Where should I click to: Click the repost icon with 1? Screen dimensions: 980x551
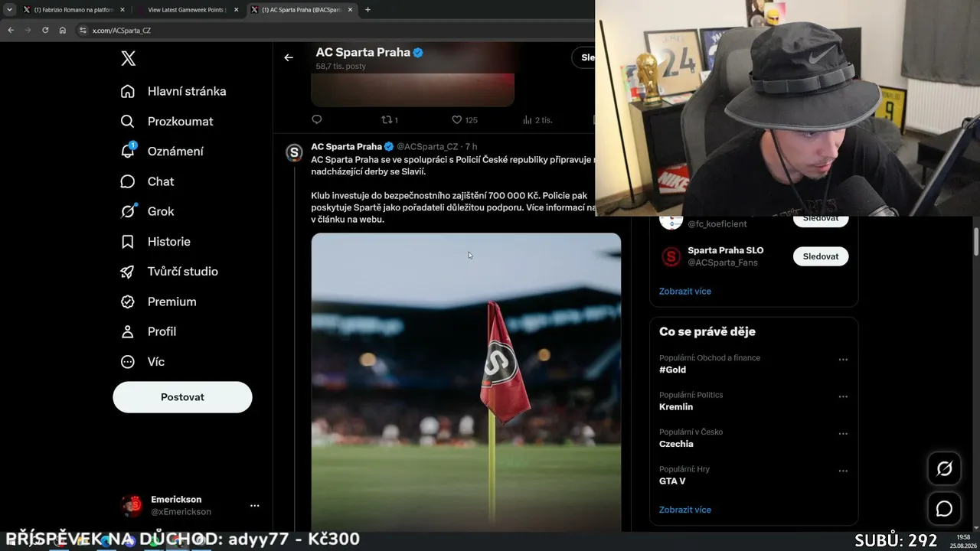pyautogui.click(x=390, y=119)
